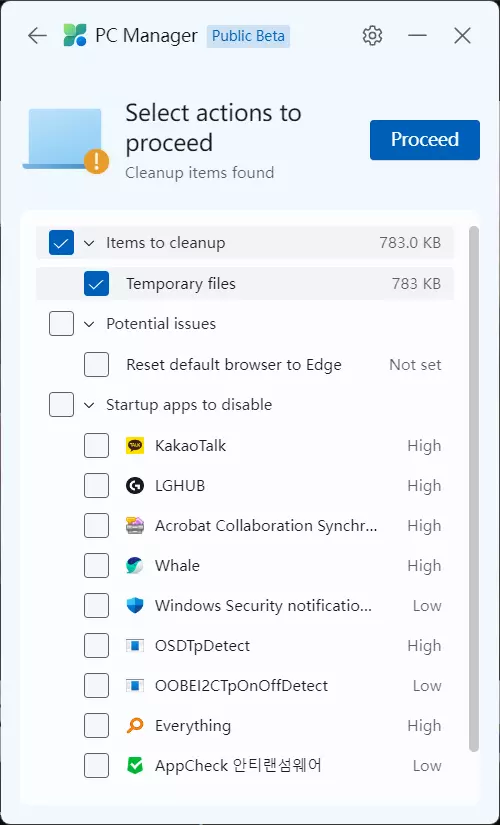Check the Potential issues checkbox
This screenshot has width=500, height=825.
(62, 324)
